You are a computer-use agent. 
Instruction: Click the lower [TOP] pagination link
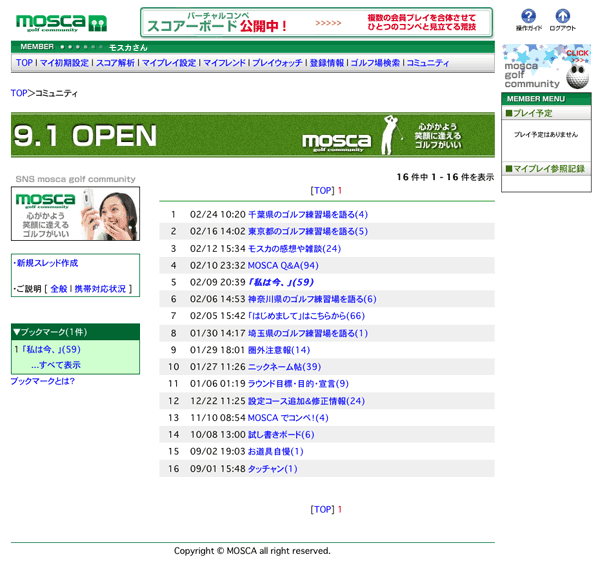(x=322, y=509)
